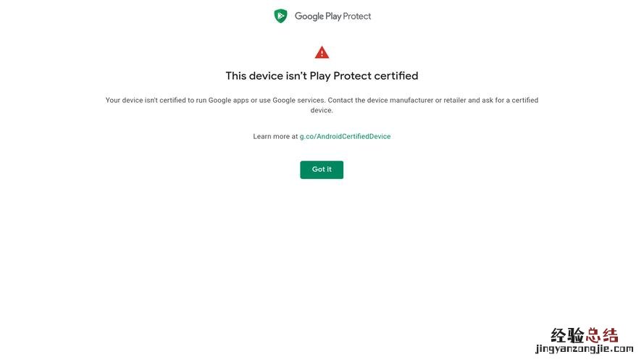The image size is (644, 362).
Task: Click the word "Google" in the header logo
Action: click(309, 16)
